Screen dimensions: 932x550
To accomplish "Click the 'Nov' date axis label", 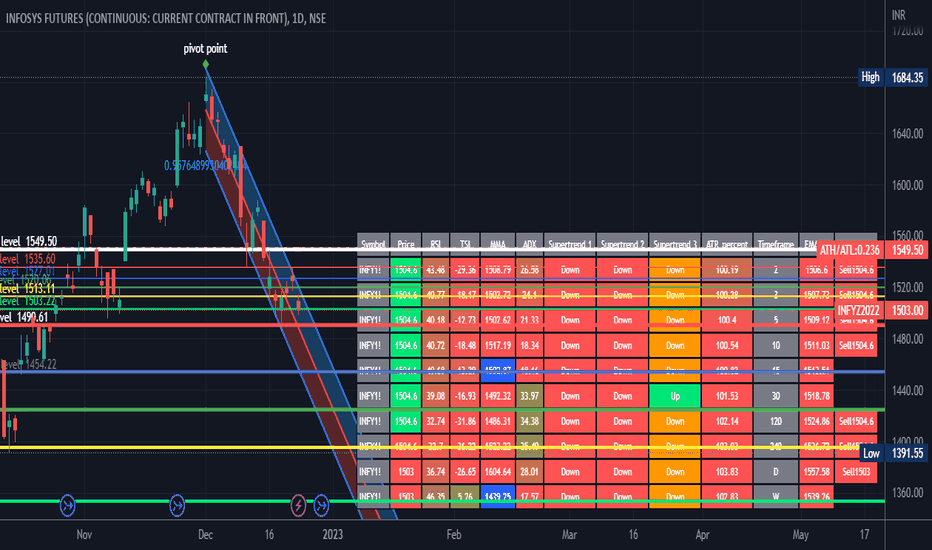I will click(x=84, y=535).
